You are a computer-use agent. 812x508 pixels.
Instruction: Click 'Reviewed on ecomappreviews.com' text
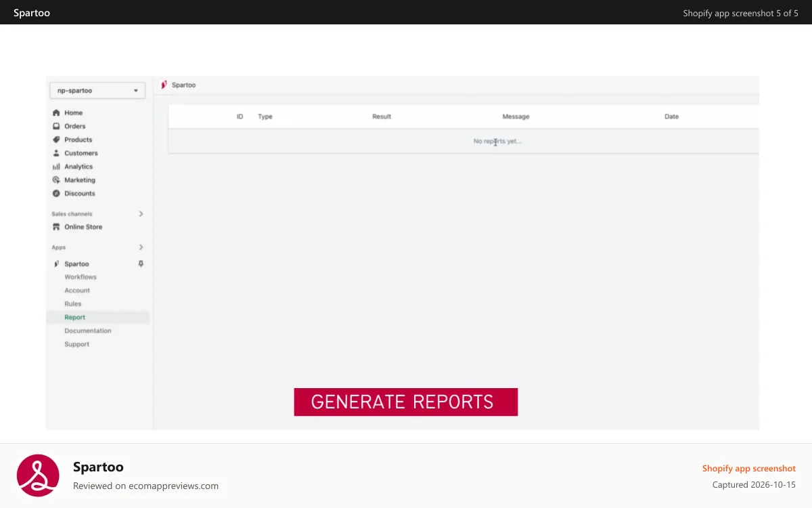[145, 486]
